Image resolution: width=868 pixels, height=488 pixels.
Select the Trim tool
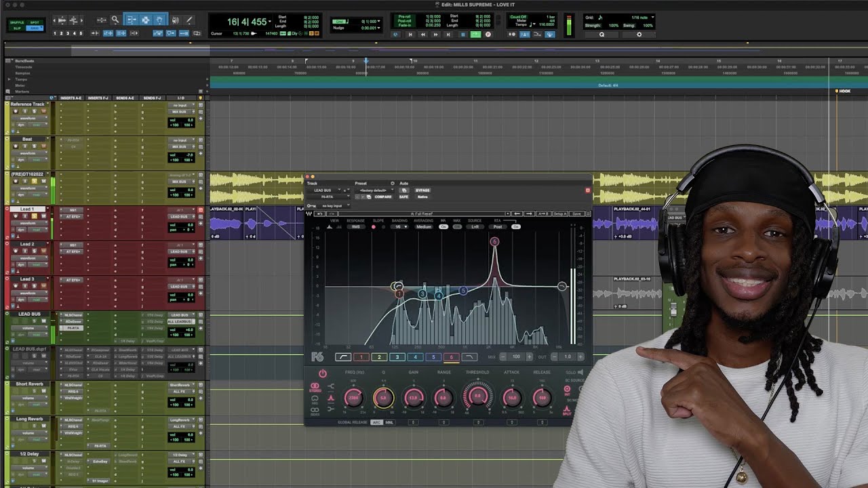tap(132, 20)
